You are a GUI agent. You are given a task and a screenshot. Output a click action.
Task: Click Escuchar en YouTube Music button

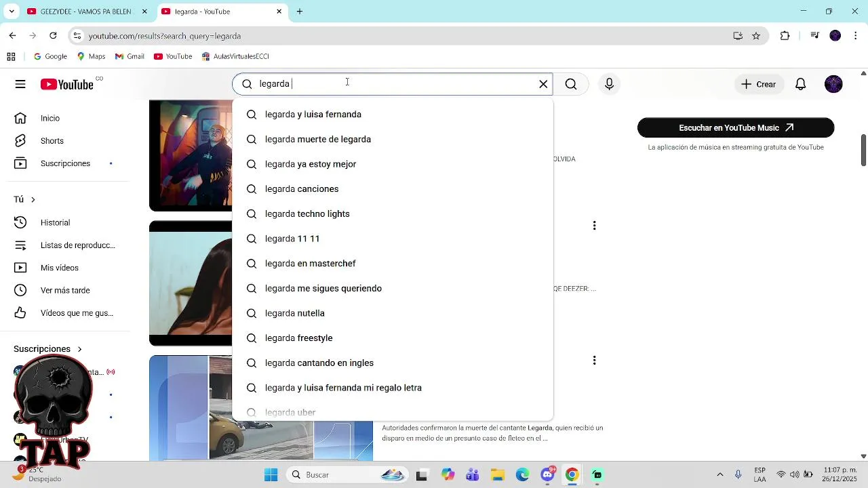(x=736, y=127)
